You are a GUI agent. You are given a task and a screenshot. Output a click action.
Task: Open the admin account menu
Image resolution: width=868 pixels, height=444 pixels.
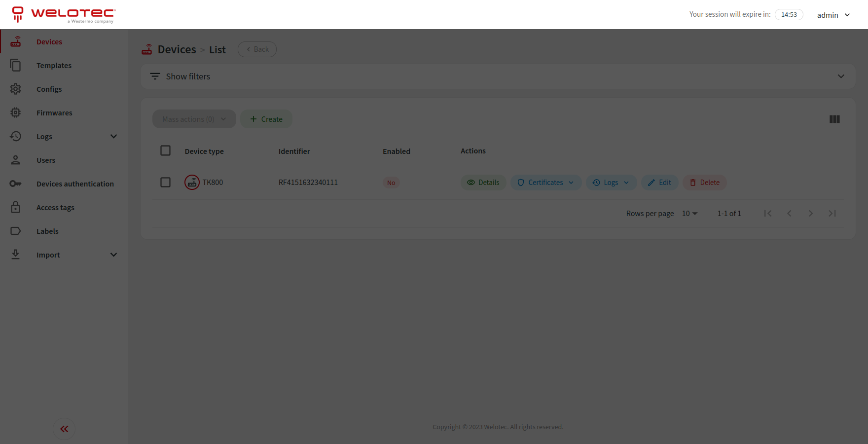coord(833,15)
